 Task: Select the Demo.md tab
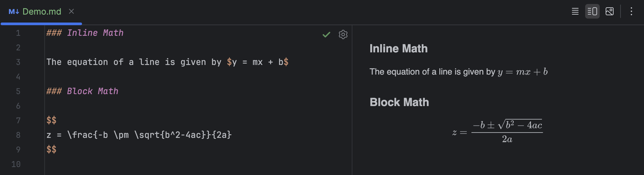[42, 12]
